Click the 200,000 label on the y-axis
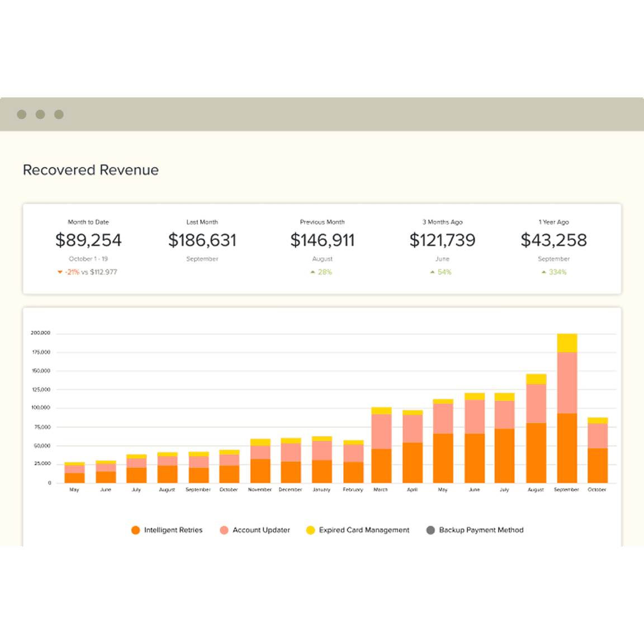Screen dimensions: 644x644 [40, 333]
